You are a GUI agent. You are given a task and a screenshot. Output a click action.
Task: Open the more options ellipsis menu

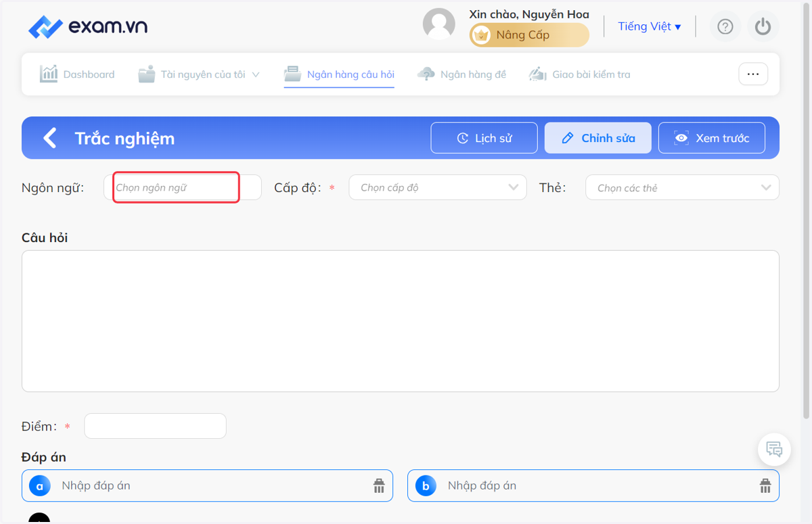point(753,74)
